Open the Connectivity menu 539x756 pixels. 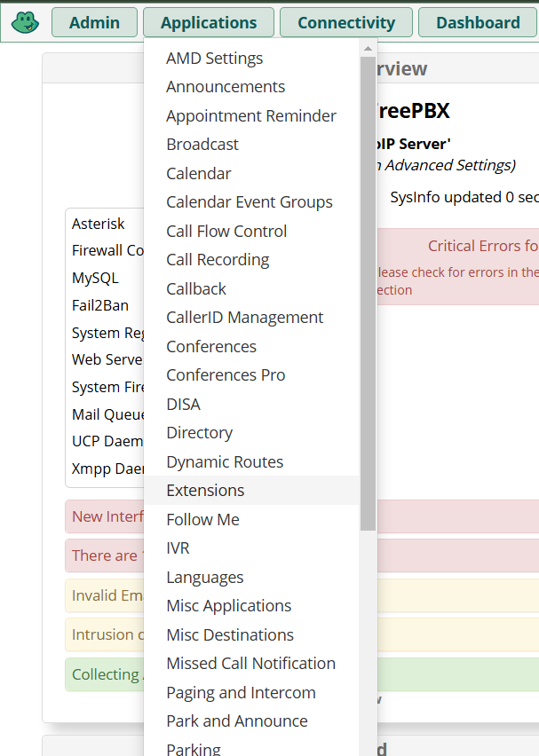tap(346, 22)
